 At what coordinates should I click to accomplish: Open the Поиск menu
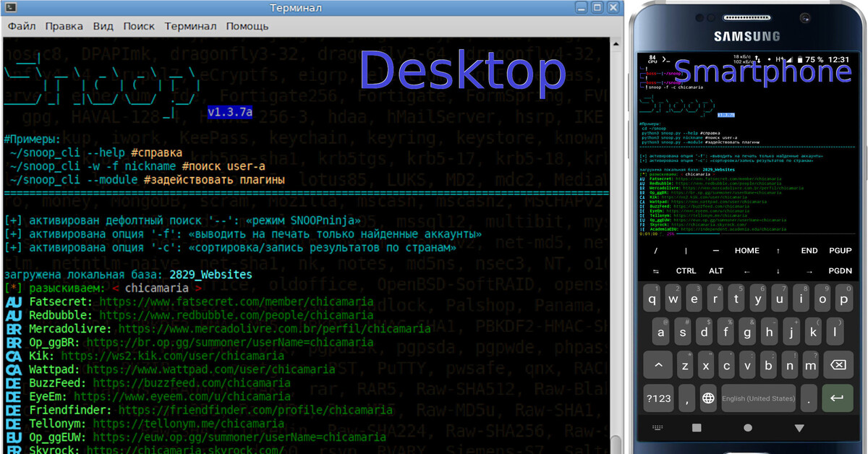click(139, 26)
